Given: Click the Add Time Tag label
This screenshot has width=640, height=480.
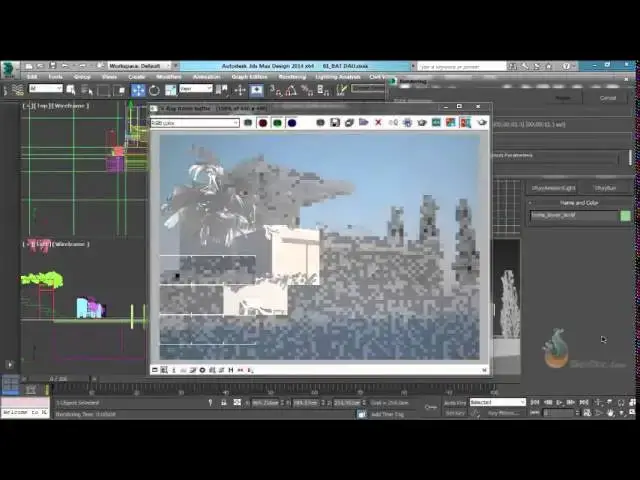Looking at the screenshot, I should pos(387,414).
